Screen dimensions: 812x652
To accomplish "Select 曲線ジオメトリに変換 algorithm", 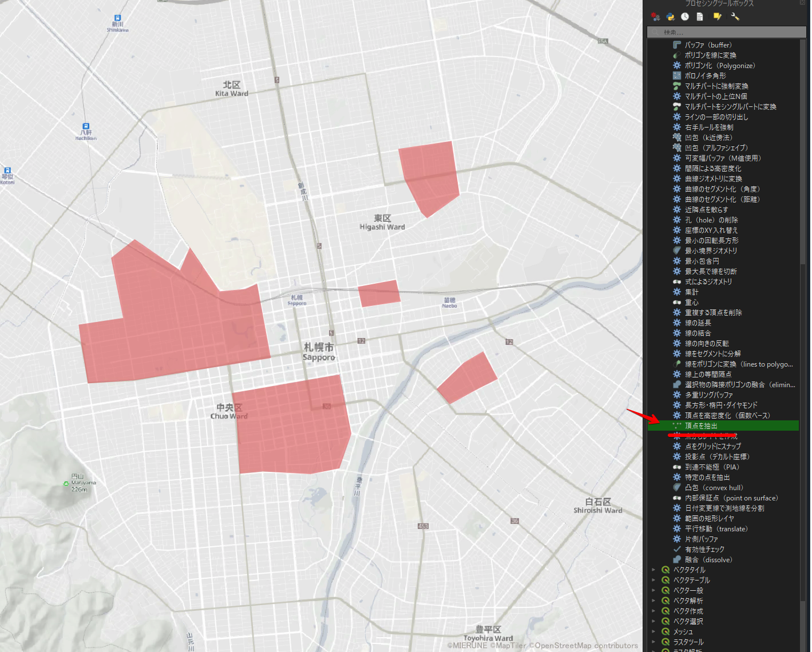I will point(714,179).
